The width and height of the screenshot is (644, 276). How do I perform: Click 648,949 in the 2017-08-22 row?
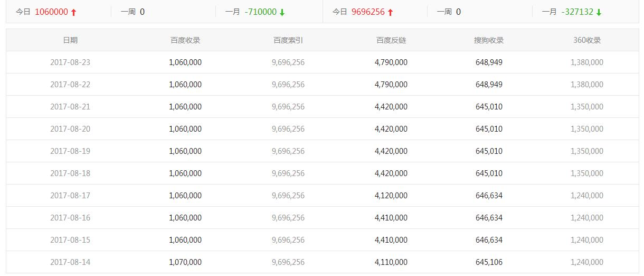pos(489,85)
